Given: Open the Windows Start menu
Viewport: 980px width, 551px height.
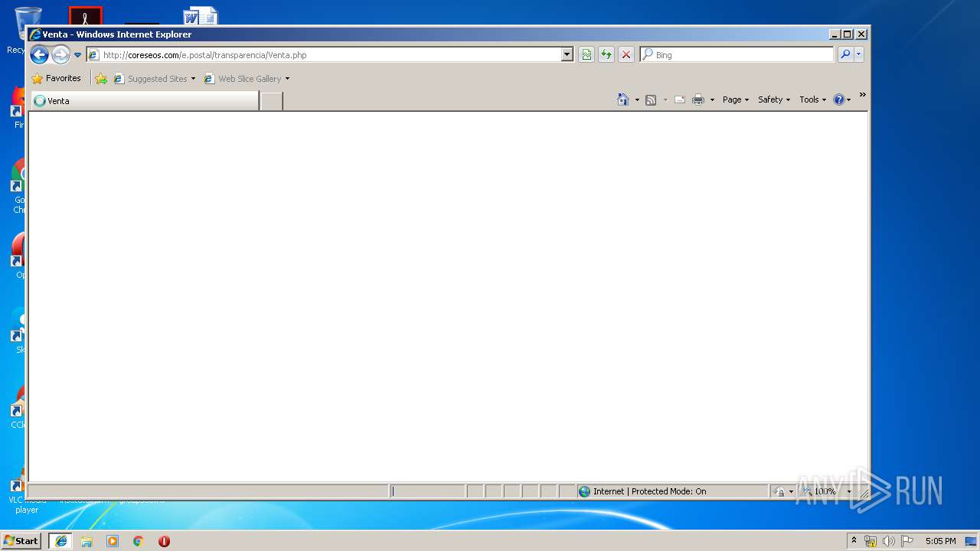Looking at the screenshot, I should [x=21, y=540].
